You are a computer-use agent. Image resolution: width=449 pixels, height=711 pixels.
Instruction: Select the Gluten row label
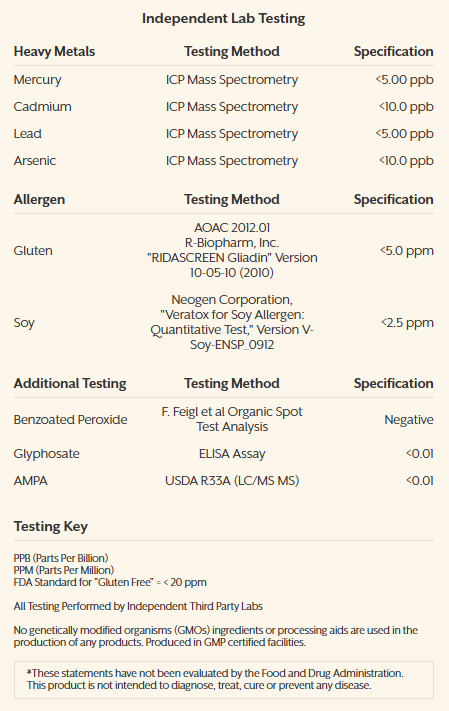click(33, 251)
